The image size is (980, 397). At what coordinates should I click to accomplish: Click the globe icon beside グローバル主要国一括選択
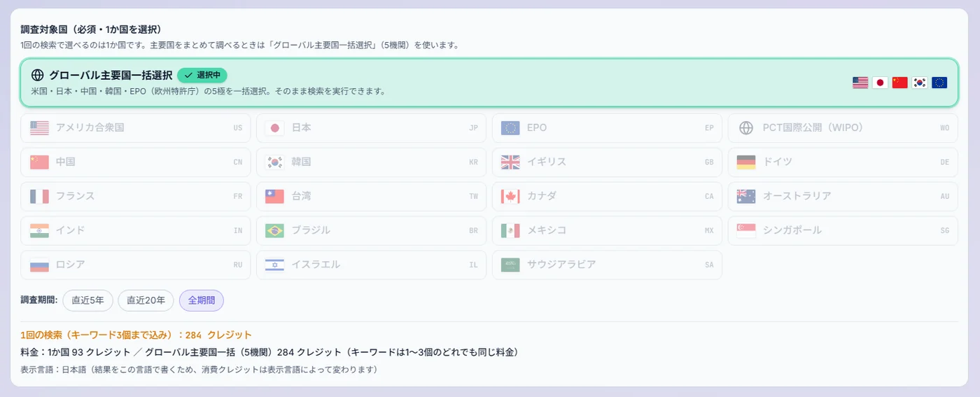pos(38,75)
